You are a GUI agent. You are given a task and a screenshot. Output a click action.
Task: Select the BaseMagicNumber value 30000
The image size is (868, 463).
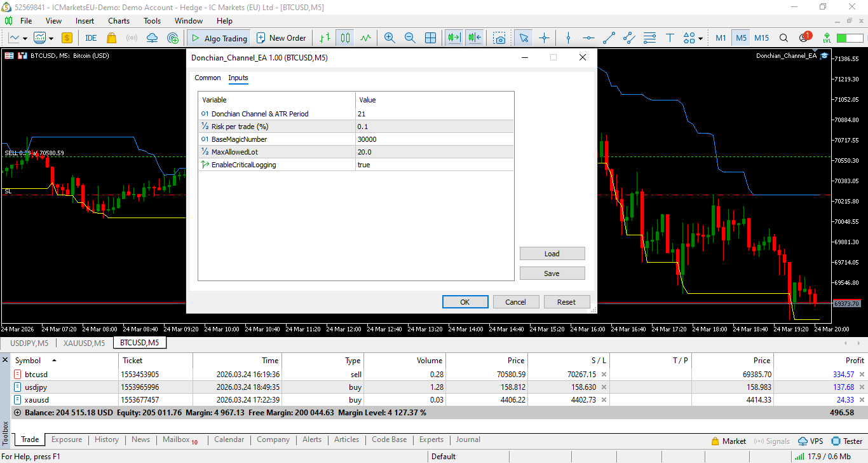(435, 139)
